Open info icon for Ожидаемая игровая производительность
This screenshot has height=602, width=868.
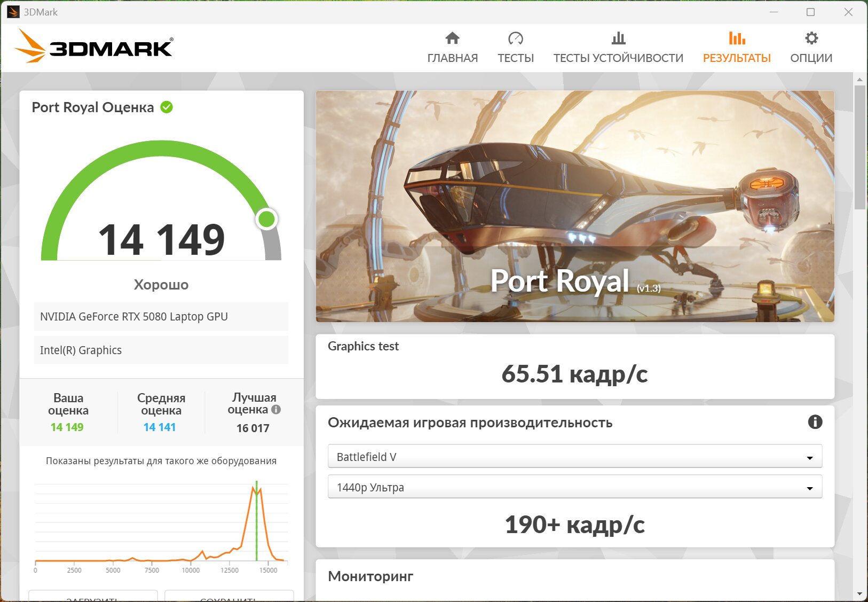click(x=815, y=422)
